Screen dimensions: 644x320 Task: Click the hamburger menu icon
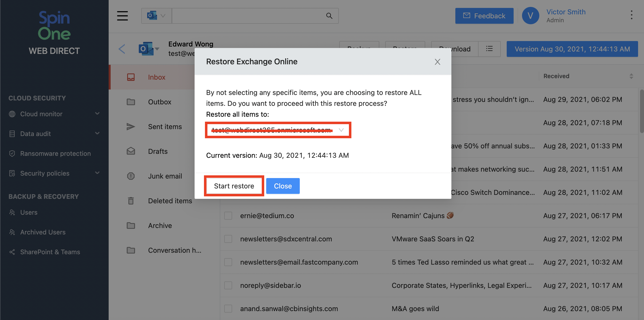122,16
